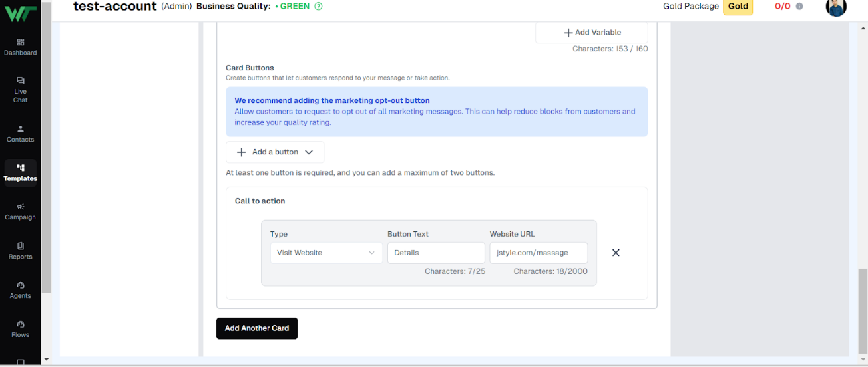Open the Visit Website type dropdown
Viewport: 868px width, 367px height.
coord(326,253)
